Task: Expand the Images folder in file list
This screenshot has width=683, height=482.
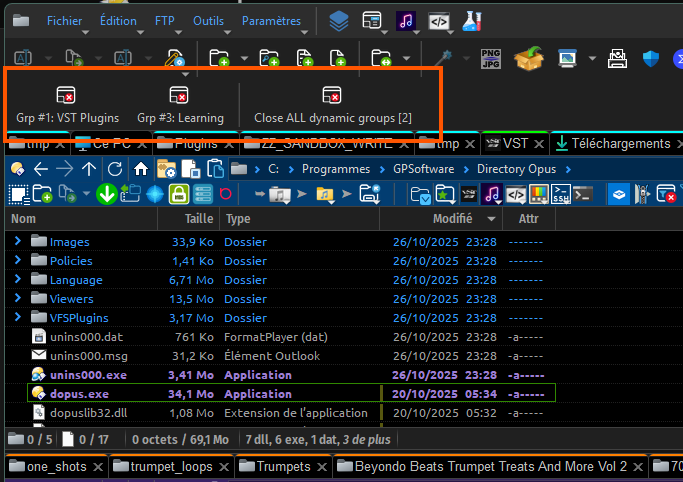Action: (17, 241)
